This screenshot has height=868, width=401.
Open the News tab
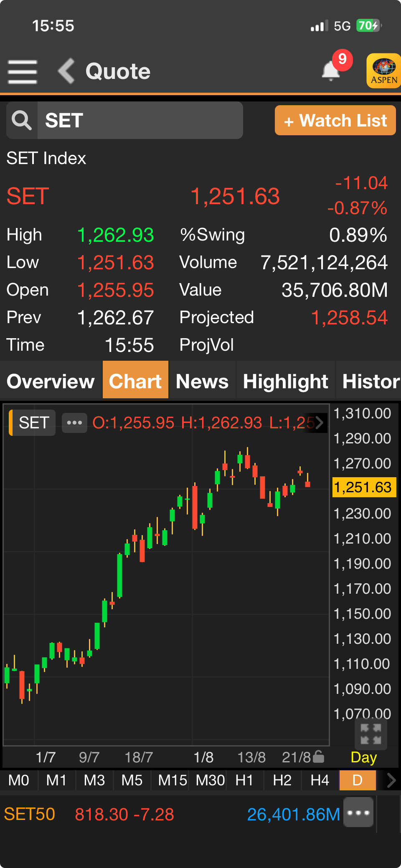pyautogui.click(x=202, y=381)
